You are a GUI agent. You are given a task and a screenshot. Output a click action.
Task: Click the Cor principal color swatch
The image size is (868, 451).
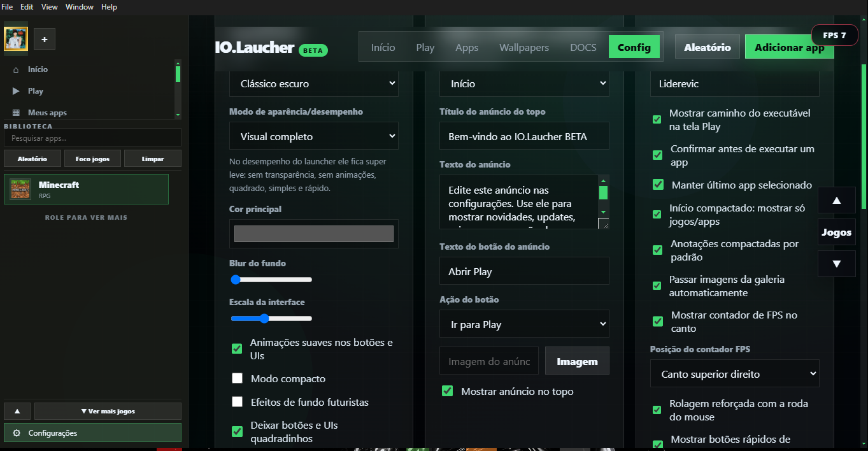point(314,234)
